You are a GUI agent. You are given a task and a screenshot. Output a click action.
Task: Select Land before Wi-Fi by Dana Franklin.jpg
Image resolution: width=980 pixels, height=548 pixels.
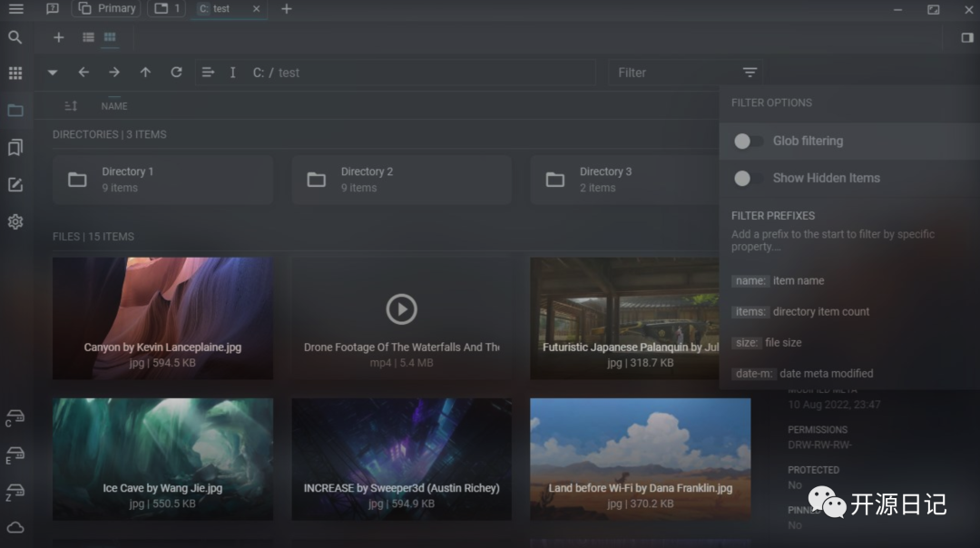(640, 459)
